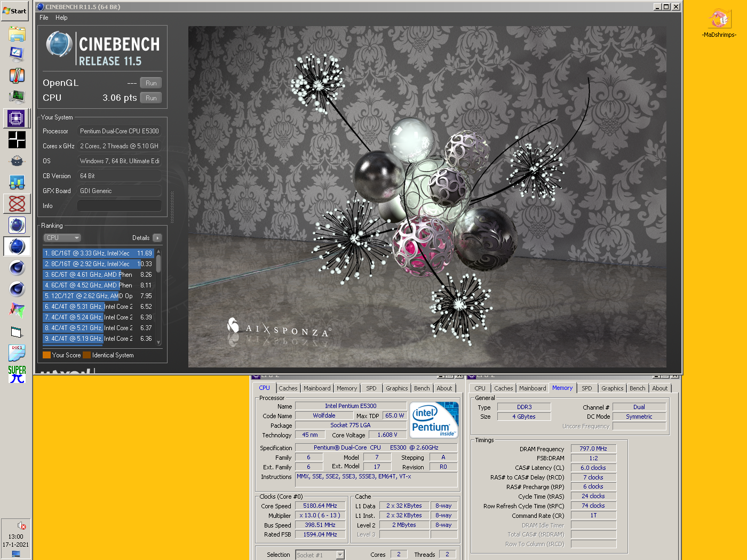Screen dimensions: 747x560
Task: Open the Help menu in Cinebench
Action: tap(61, 18)
